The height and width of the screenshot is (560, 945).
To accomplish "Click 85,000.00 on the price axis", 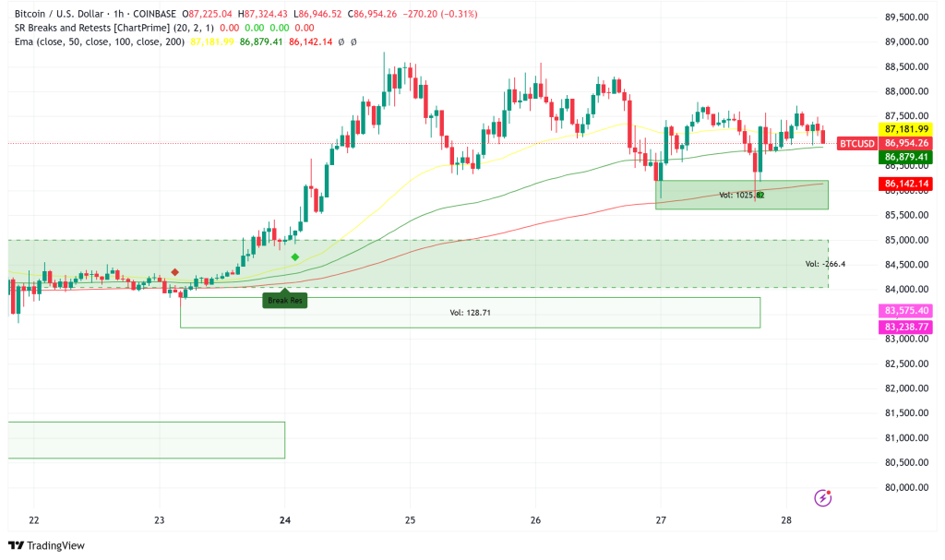I will 906,240.
